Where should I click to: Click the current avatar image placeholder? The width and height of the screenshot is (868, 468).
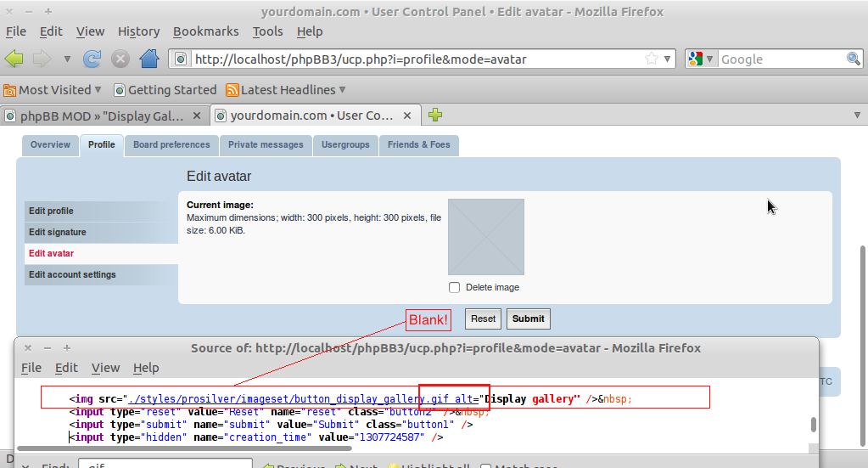[x=486, y=237]
